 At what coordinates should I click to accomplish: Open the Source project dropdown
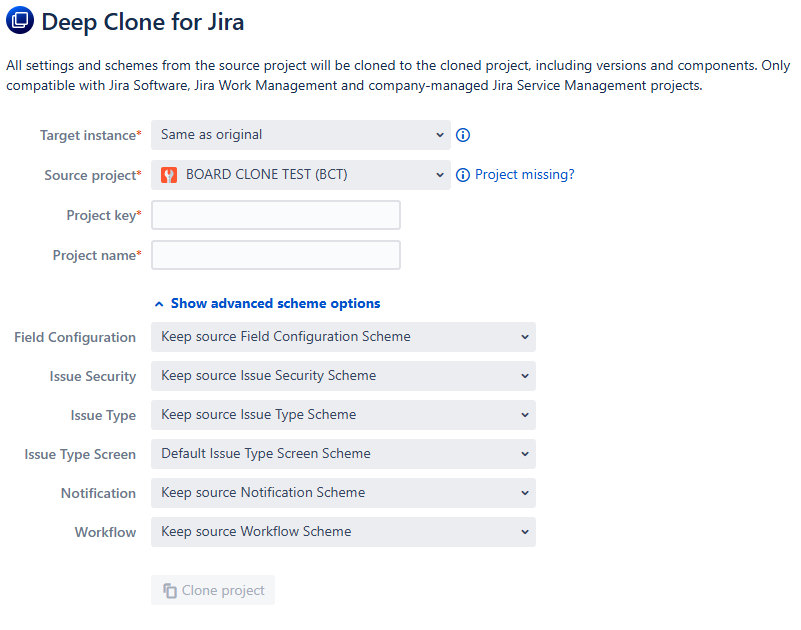pos(301,175)
